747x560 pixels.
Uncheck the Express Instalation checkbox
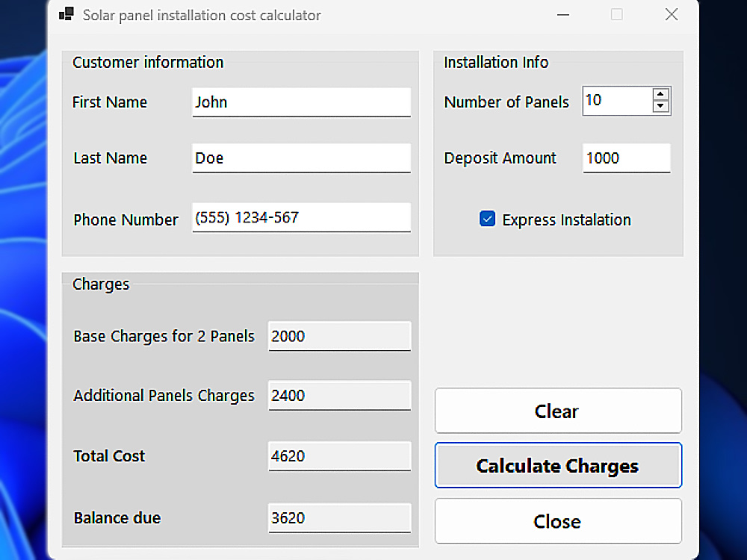point(487,219)
